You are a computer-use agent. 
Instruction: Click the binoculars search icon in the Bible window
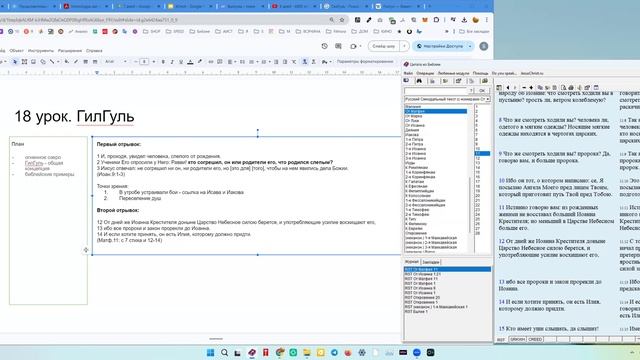pos(419,81)
